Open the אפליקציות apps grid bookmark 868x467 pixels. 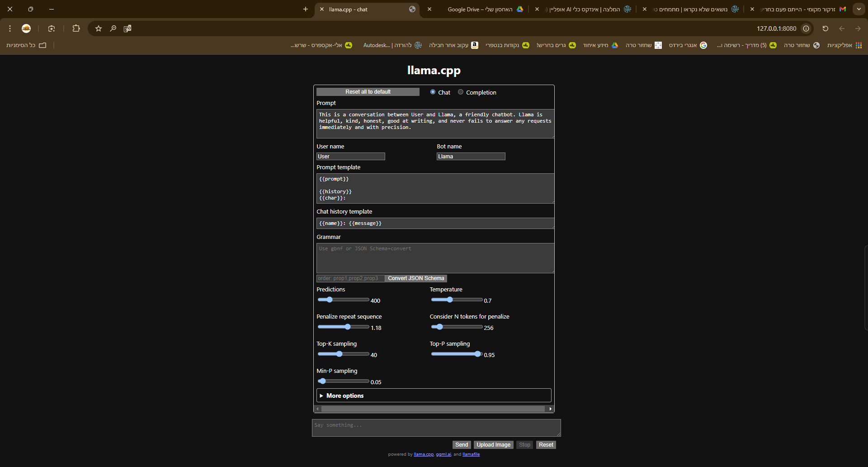(844, 45)
